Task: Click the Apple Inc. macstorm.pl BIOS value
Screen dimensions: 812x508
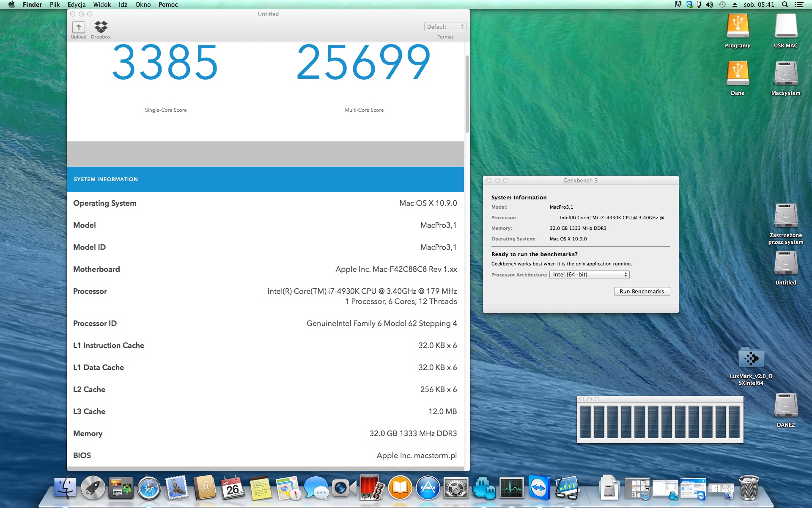Action: (417, 456)
